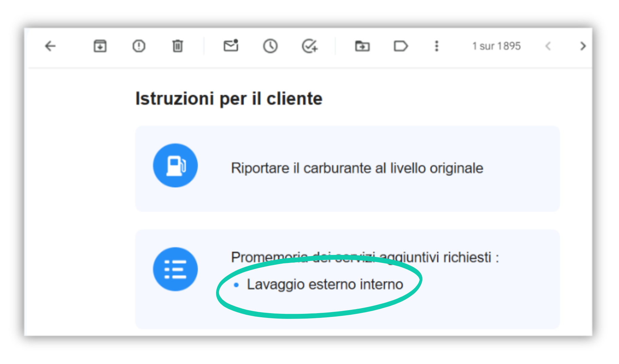Click the blue list icon

[175, 269]
